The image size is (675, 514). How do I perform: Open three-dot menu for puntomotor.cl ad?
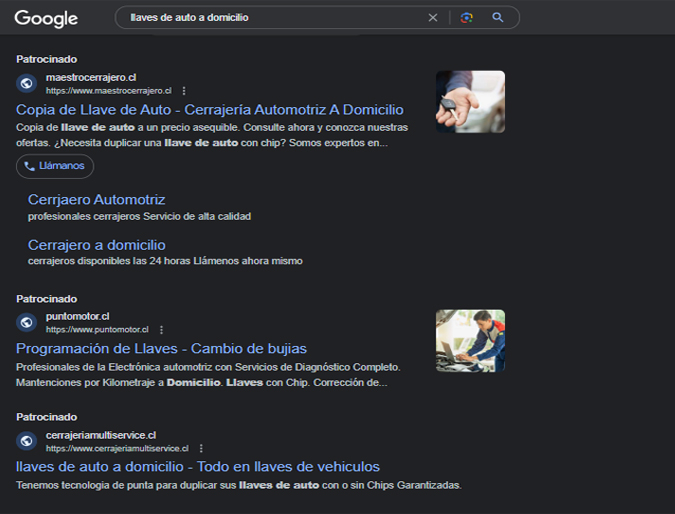tap(161, 330)
